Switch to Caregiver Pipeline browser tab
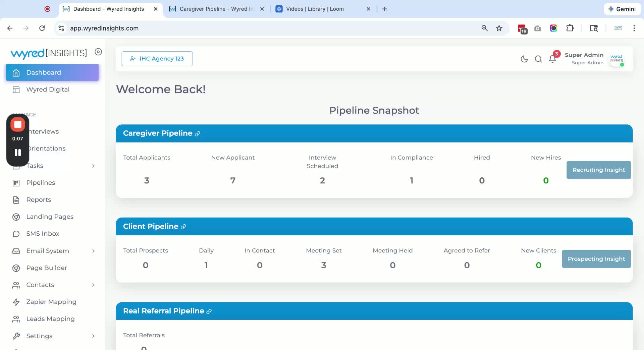The image size is (644, 350). [216, 9]
